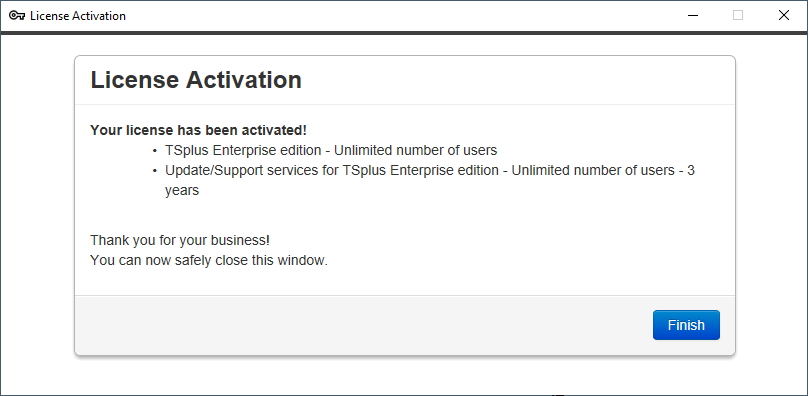Click the word 'years' on wrapped line
Screen dimensions: 808x396
[182, 190]
